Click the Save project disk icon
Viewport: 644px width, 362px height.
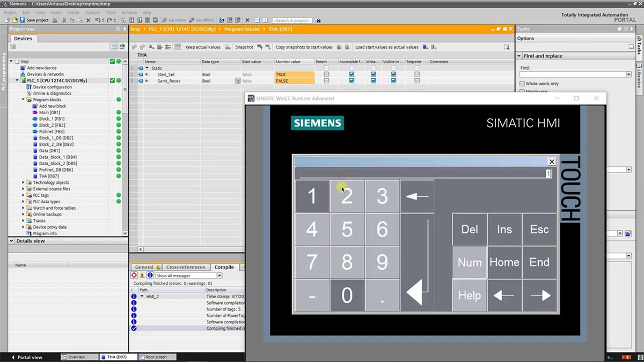pyautogui.click(x=22, y=20)
